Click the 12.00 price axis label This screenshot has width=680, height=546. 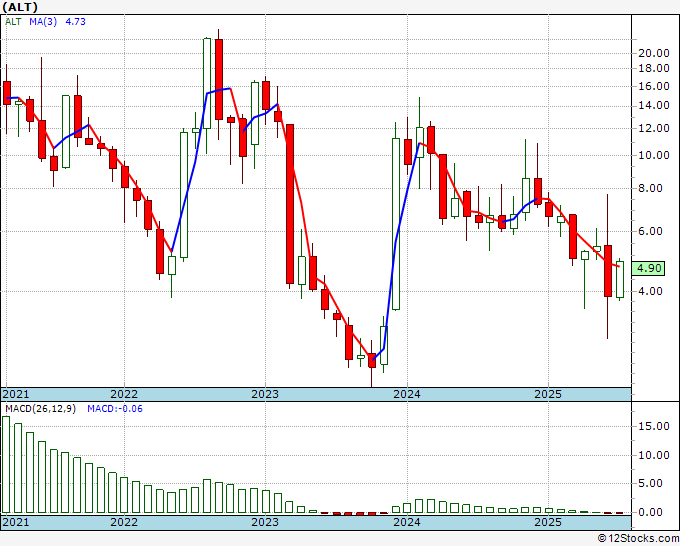click(x=654, y=128)
